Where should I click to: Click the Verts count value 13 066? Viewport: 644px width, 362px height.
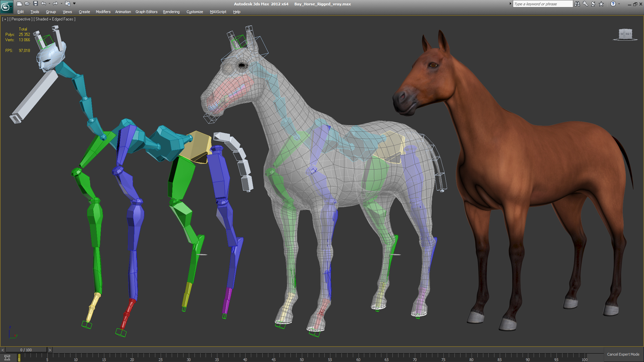pos(24,40)
